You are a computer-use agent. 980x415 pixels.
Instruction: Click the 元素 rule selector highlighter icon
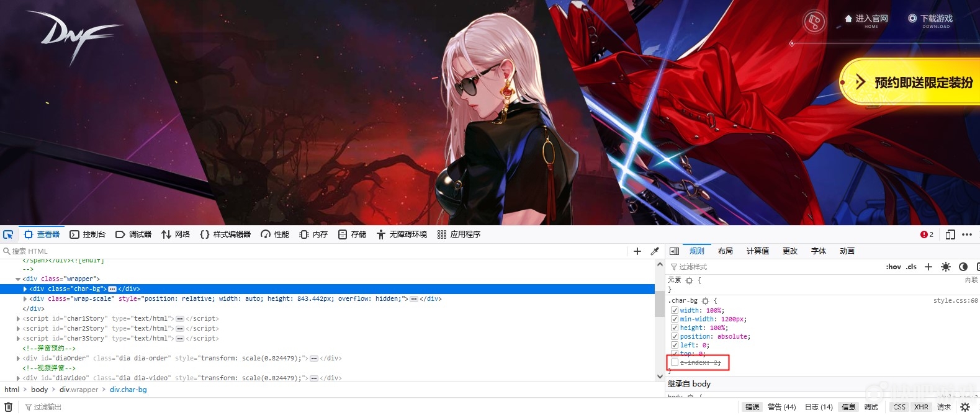(689, 280)
